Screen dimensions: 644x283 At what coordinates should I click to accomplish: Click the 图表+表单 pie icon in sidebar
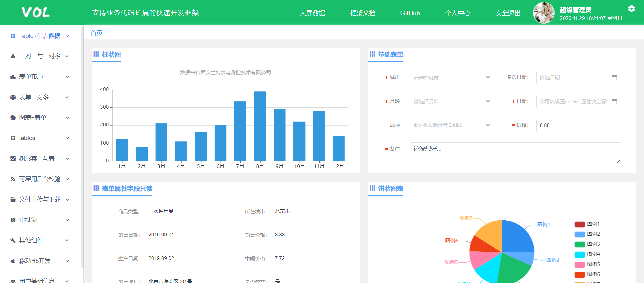click(13, 118)
